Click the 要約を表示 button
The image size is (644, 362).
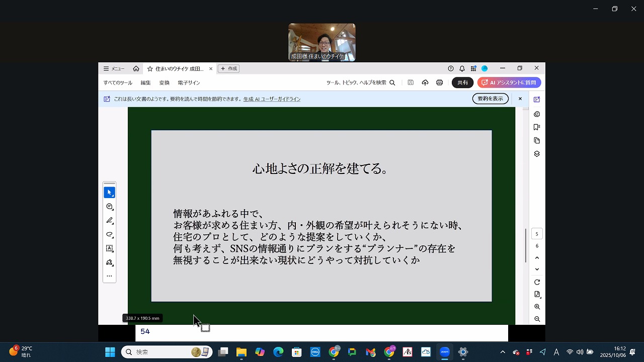(x=490, y=99)
